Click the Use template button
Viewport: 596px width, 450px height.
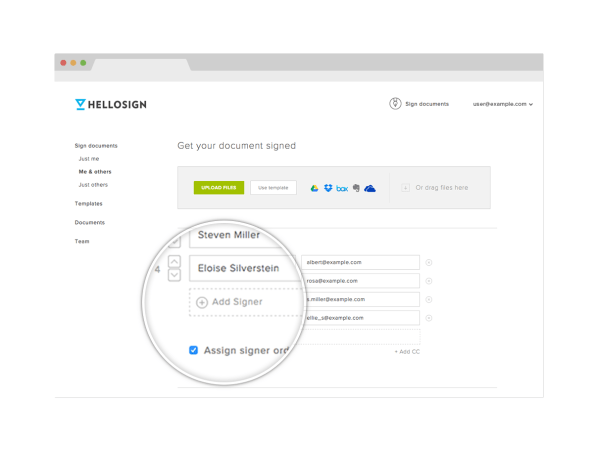pos(273,188)
